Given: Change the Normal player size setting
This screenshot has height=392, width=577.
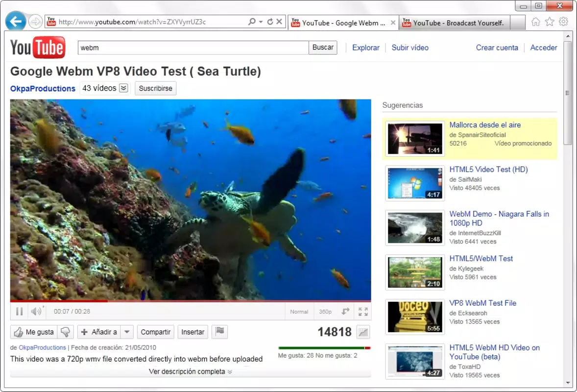Looking at the screenshot, I should (x=299, y=311).
